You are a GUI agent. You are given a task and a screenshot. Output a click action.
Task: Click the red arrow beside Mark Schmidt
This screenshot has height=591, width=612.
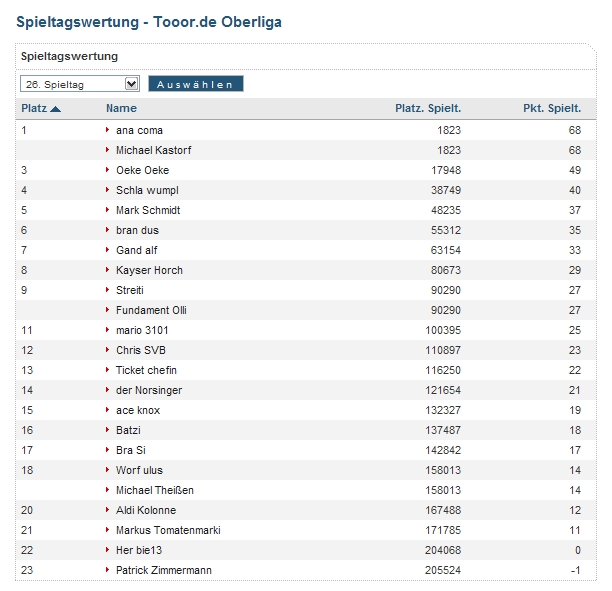[108, 210]
